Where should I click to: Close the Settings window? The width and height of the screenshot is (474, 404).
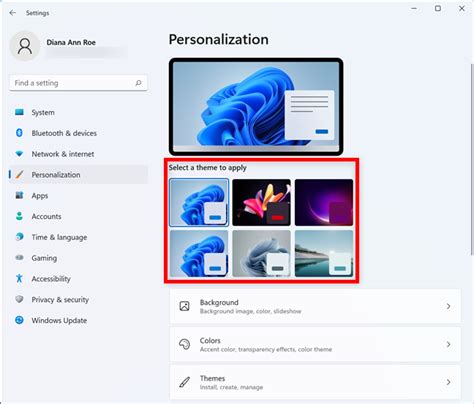tap(462, 8)
